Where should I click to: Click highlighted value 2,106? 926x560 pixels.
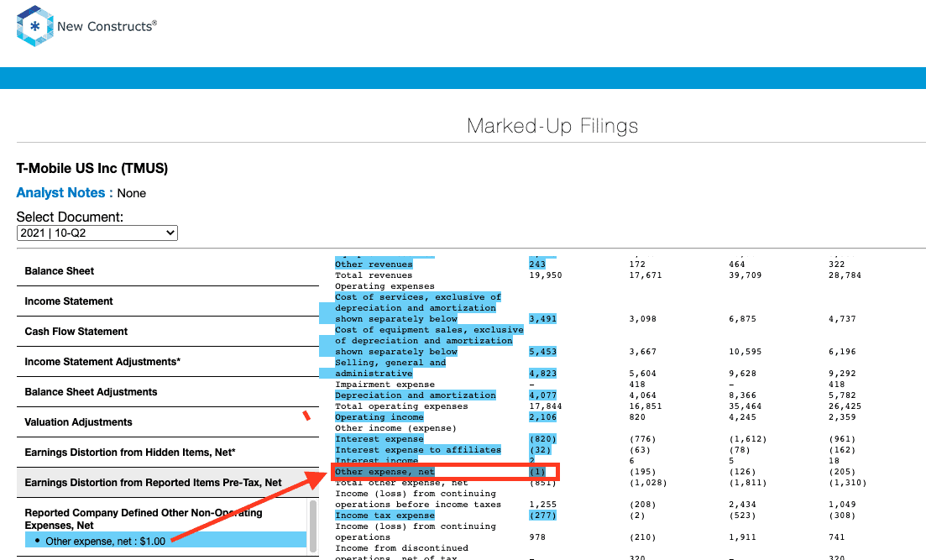542,417
